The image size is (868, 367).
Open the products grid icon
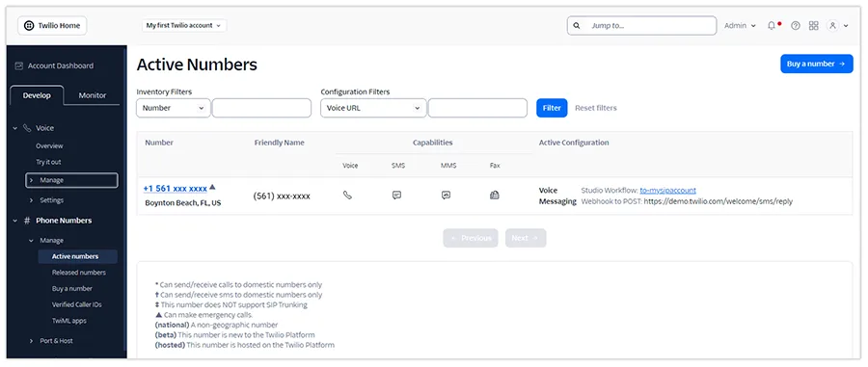coord(813,25)
